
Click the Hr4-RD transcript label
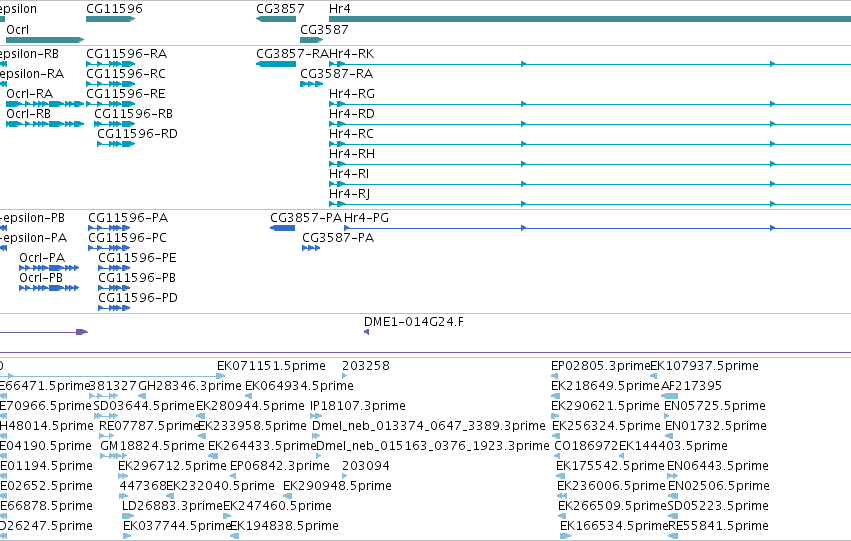click(x=352, y=114)
